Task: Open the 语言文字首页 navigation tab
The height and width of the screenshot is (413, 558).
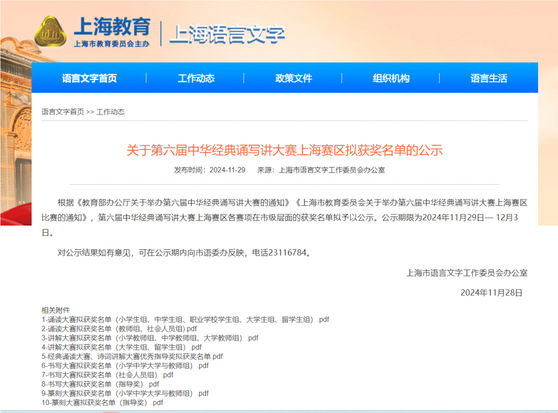Action: (x=89, y=78)
